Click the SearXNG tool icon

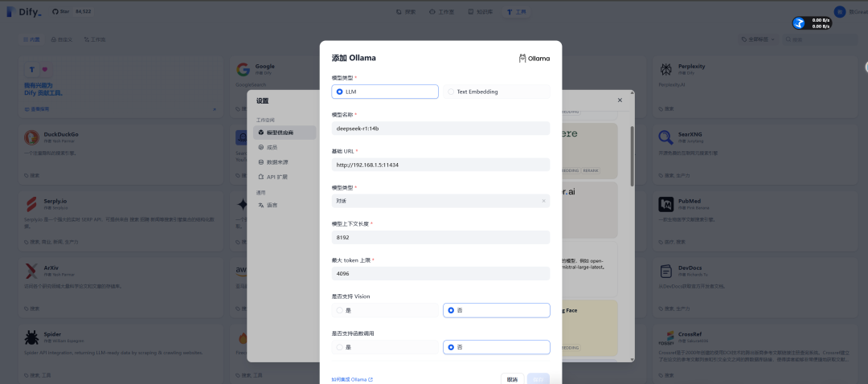pos(666,137)
